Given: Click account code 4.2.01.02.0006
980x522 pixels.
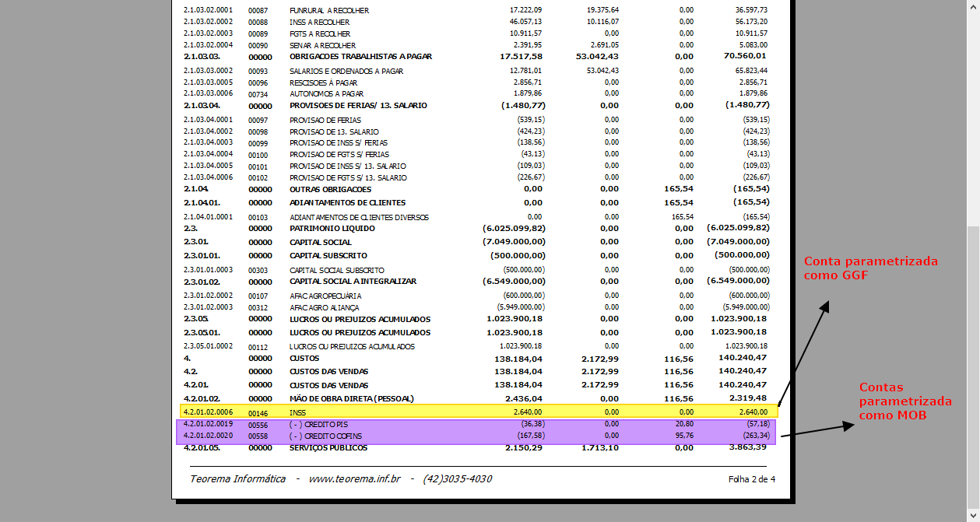Looking at the screenshot, I should 208,412.
